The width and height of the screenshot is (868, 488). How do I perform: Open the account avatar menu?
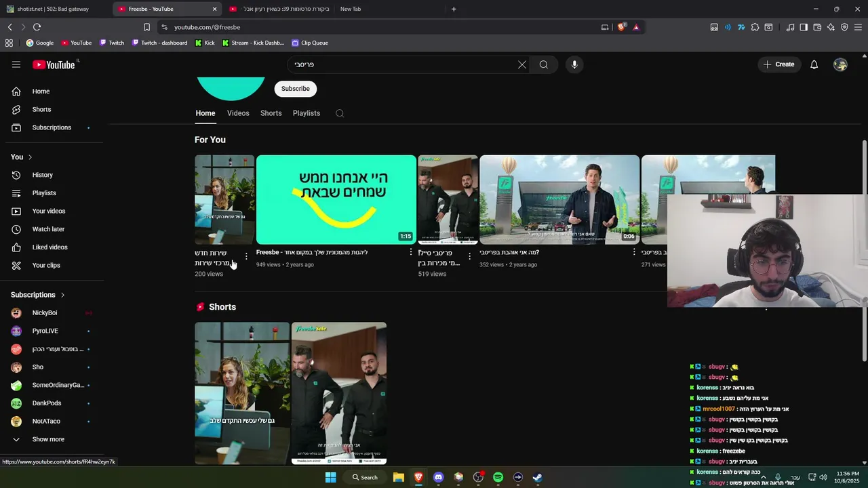(840, 64)
